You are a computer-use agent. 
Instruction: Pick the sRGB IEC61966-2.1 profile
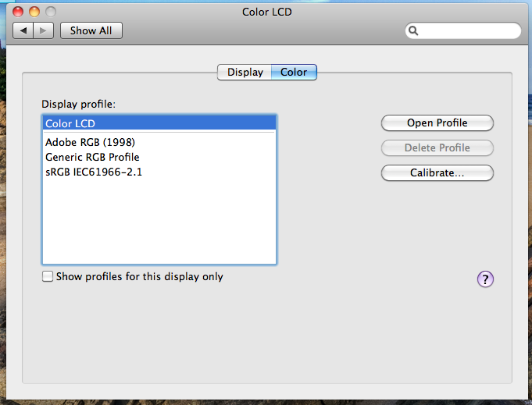(x=94, y=171)
